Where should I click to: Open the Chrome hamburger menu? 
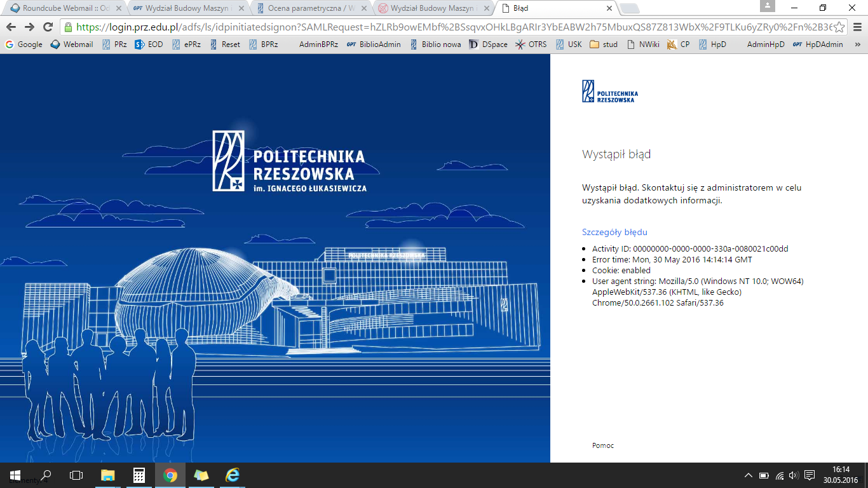pyautogui.click(x=857, y=27)
